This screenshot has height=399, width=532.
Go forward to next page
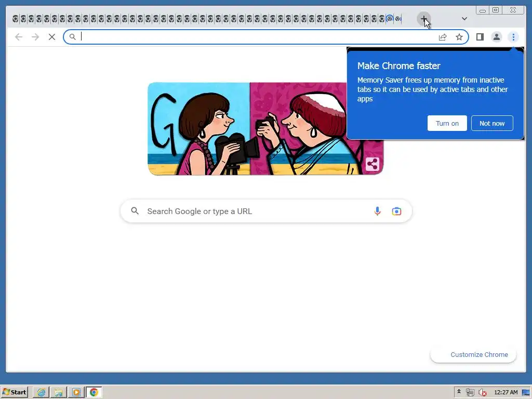pos(35,37)
